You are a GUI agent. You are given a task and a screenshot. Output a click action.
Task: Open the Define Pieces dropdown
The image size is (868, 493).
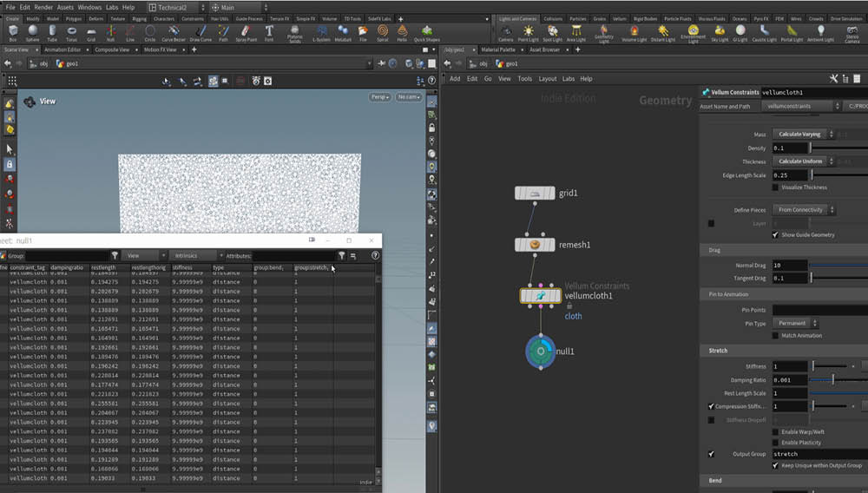point(804,210)
